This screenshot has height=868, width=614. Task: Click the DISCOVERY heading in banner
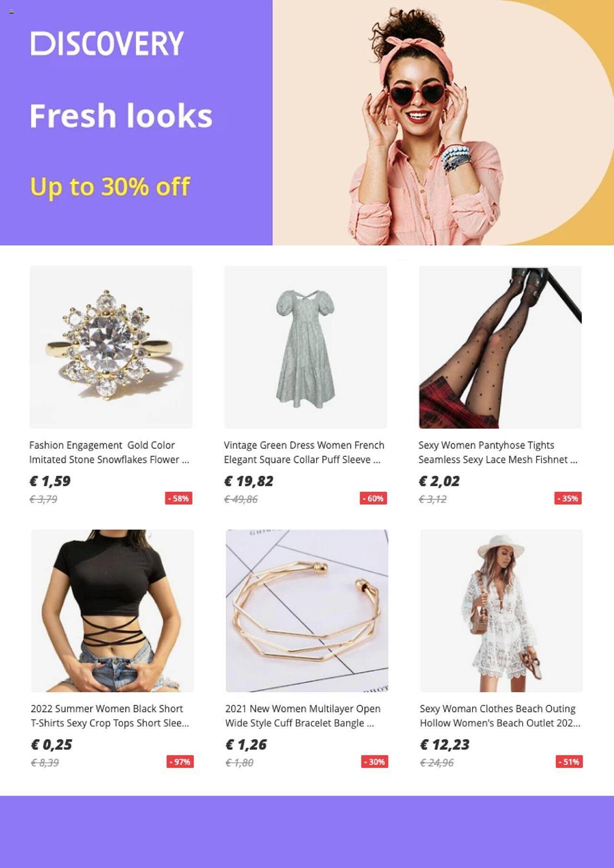(x=107, y=43)
